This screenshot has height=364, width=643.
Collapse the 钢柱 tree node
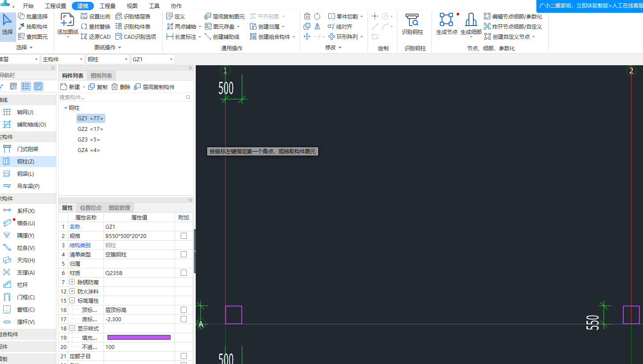(x=66, y=108)
